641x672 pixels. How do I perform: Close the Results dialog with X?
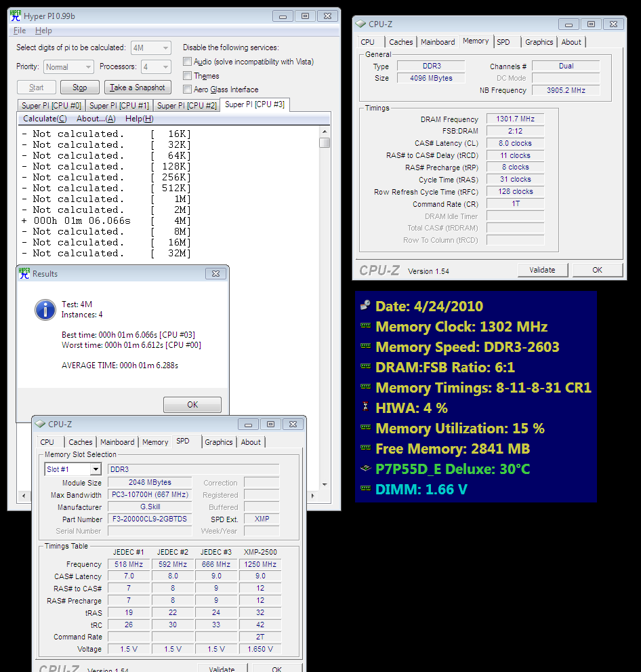[215, 273]
